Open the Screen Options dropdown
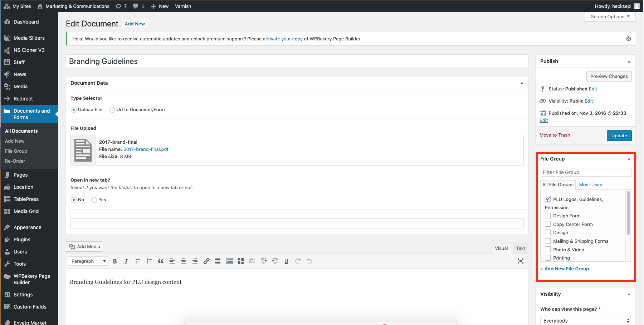The image size is (644, 325). (610, 16)
